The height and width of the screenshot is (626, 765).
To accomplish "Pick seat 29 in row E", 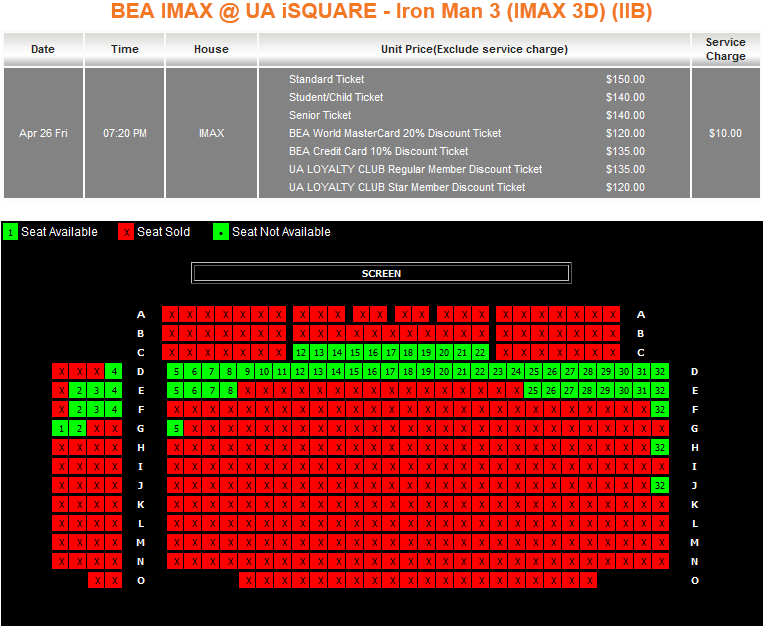I will point(606,390).
